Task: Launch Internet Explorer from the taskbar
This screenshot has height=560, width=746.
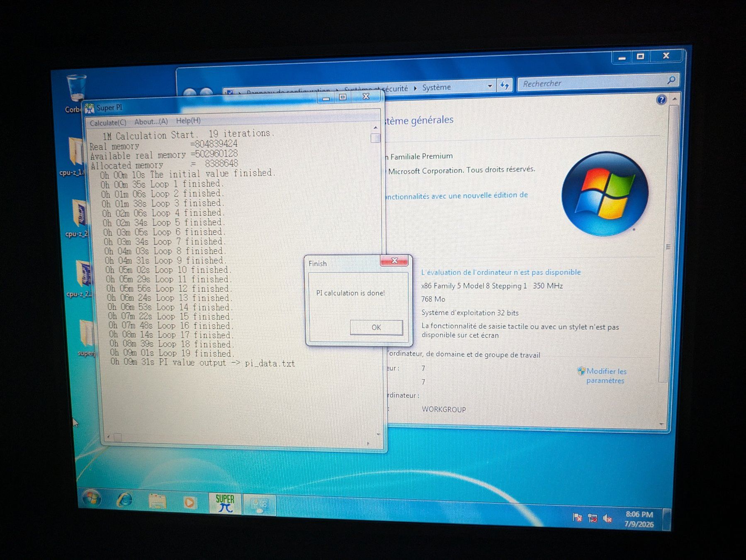Action: pos(124,500)
